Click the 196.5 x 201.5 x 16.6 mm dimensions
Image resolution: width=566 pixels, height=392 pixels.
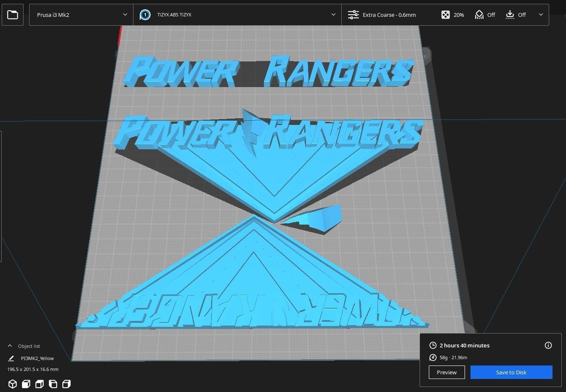(x=33, y=369)
